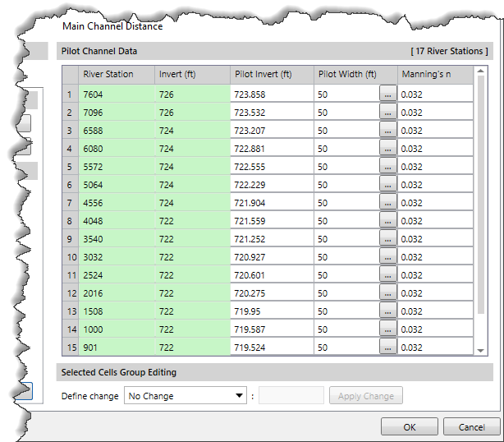
Task: Click pilot invert cell 719.95
Action: (272, 311)
